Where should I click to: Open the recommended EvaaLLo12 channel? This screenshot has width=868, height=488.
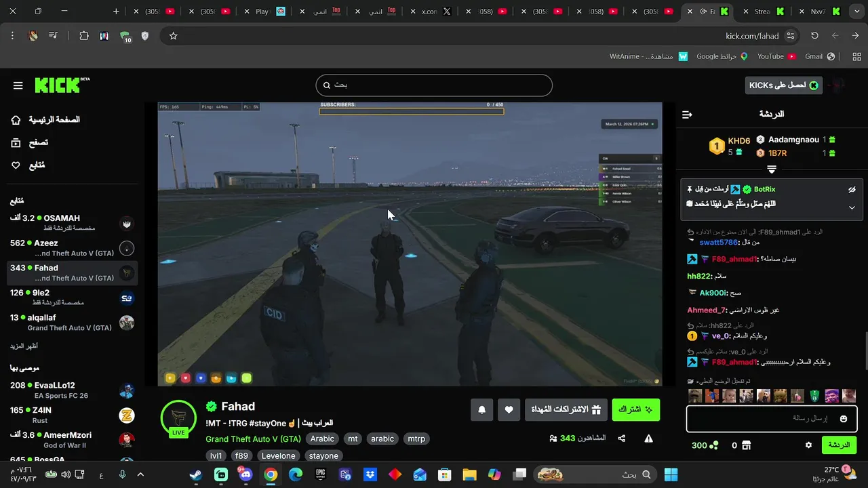coord(72,390)
